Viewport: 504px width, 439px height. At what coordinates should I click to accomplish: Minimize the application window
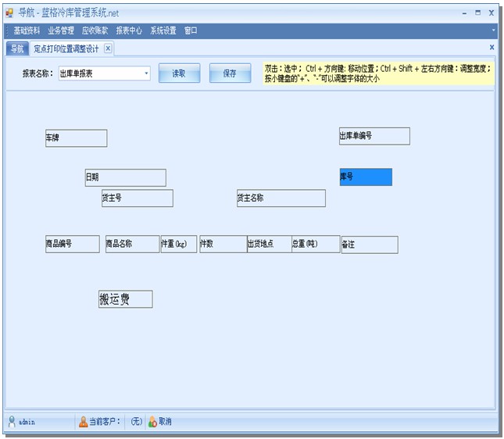pyautogui.click(x=464, y=13)
